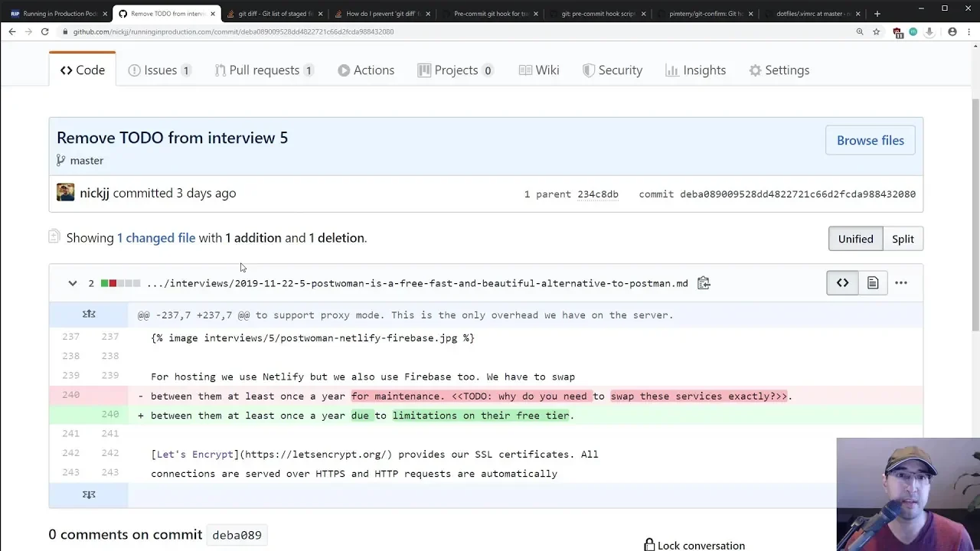Open the Projects tab
This screenshot has width=980, height=551.
[x=456, y=70]
